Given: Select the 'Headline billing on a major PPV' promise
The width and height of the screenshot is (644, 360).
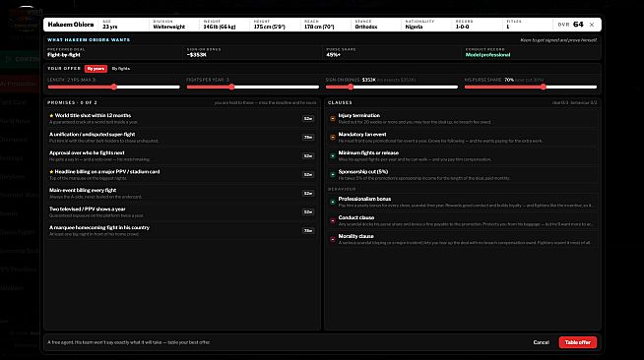Looking at the screenshot, I should point(182,175).
